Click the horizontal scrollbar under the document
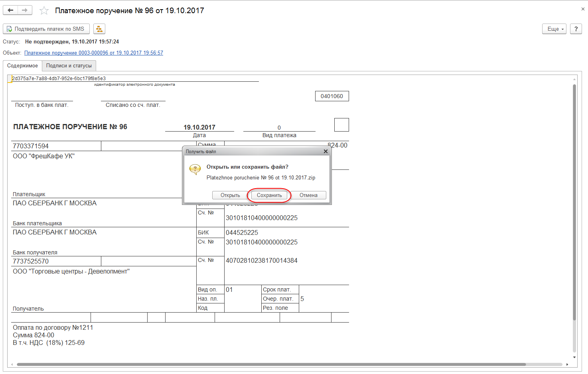This screenshot has height=374, width=588. coord(271,364)
